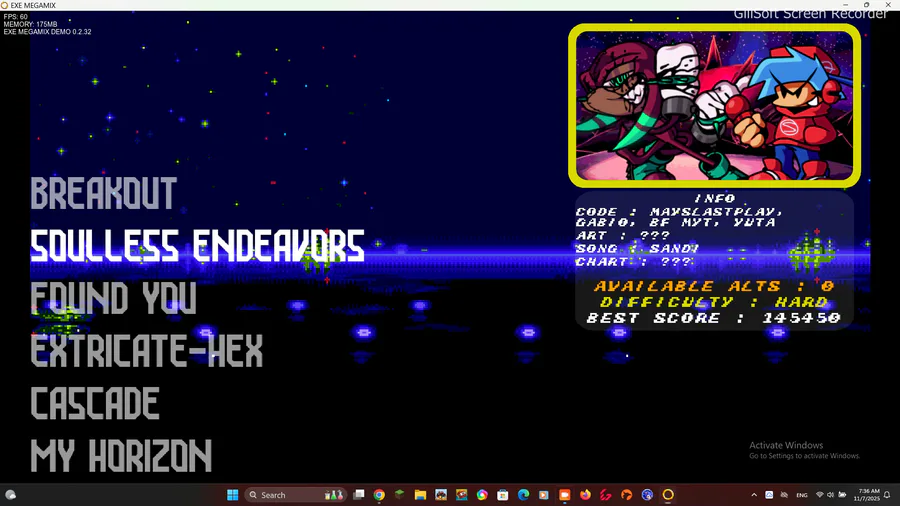The width and height of the screenshot is (900, 506).
Task: Open the Minecraft block icon on taskbar
Action: point(399,495)
